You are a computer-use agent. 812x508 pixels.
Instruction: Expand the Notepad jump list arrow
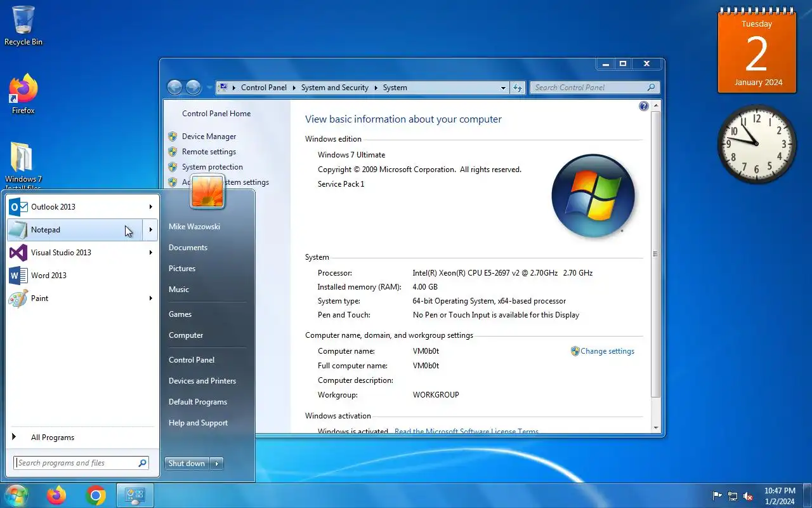(151, 230)
